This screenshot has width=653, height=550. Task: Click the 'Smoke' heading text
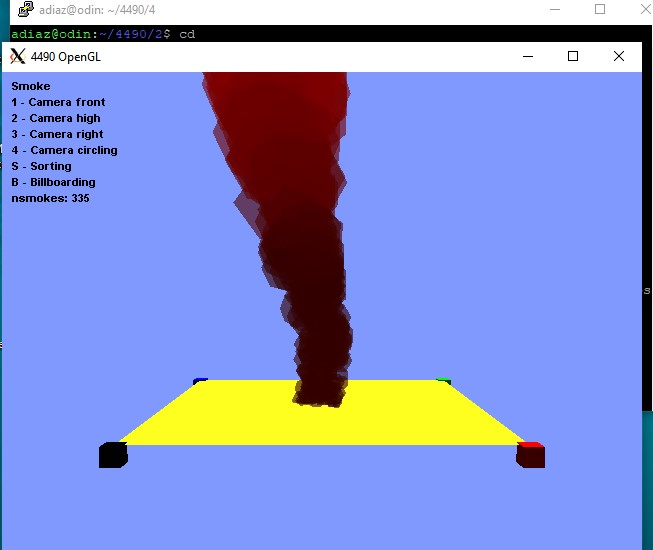point(31,86)
